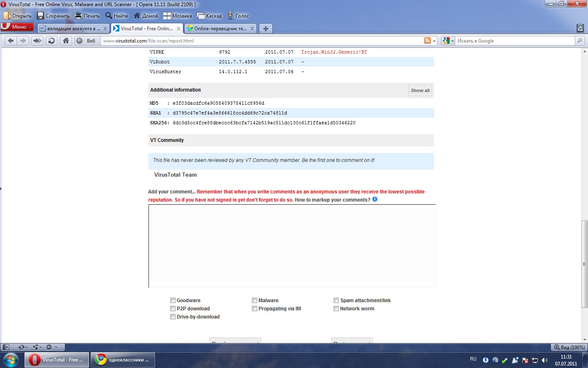This screenshot has width=588, height=368.
Task: Go forward with the right arrow button
Action: point(23,40)
